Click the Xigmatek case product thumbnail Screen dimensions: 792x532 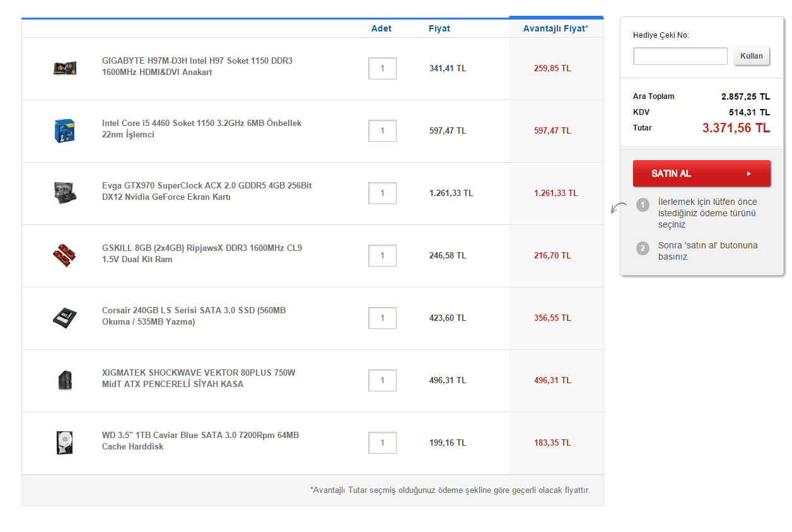coord(64,379)
